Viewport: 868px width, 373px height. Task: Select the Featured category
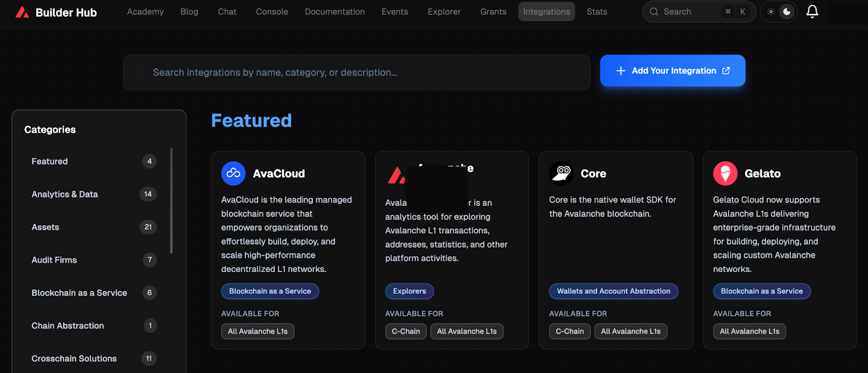[94, 161]
